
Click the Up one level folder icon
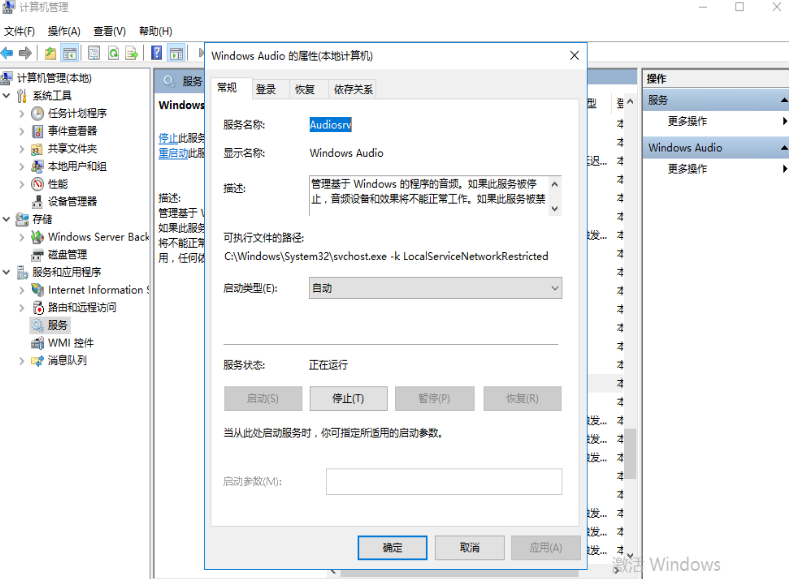[50, 53]
